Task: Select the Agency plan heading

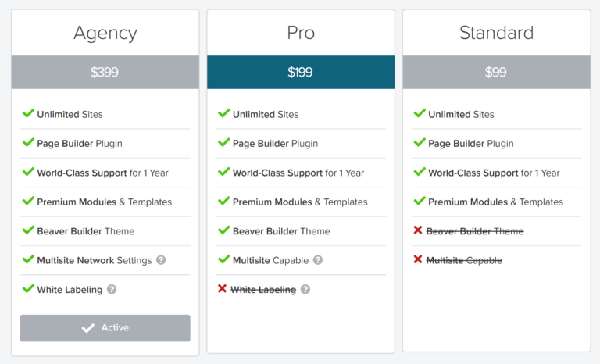Action: coord(105,33)
